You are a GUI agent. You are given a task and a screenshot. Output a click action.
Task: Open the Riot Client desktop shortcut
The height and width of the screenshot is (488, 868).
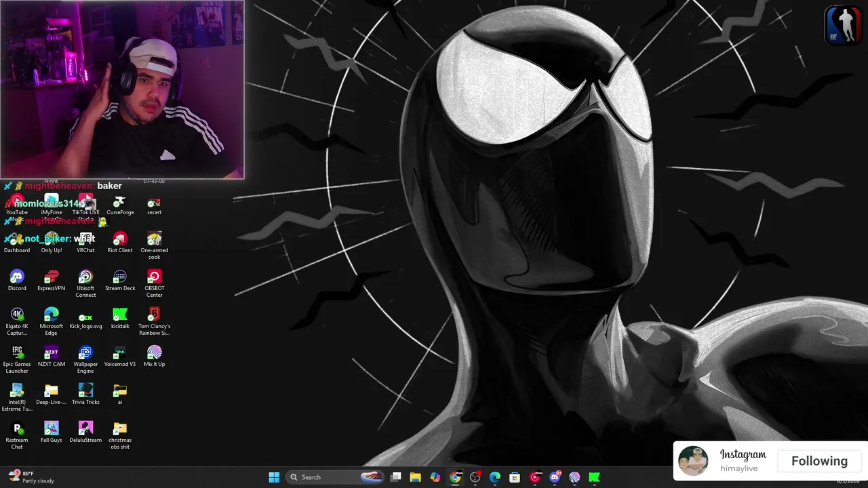click(120, 242)
